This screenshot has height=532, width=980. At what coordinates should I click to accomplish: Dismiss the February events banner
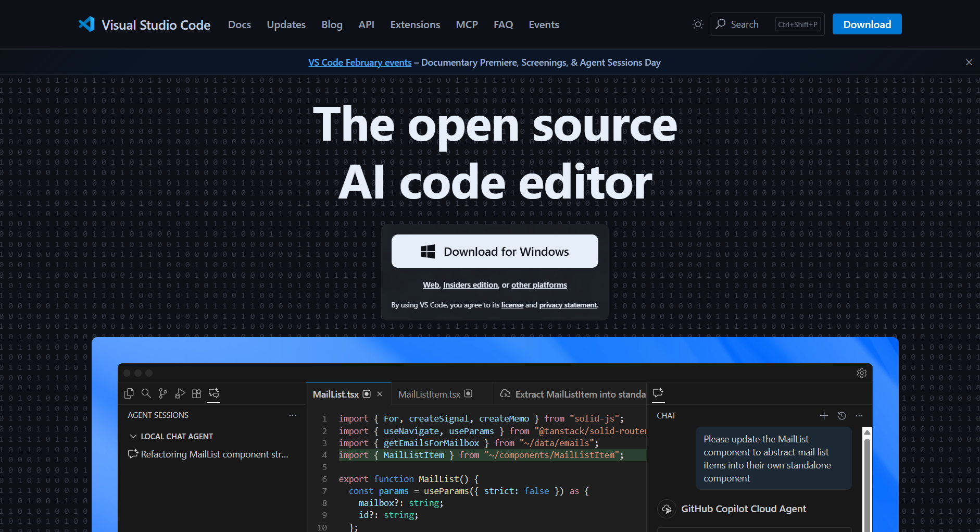click(x=969, y=62)
